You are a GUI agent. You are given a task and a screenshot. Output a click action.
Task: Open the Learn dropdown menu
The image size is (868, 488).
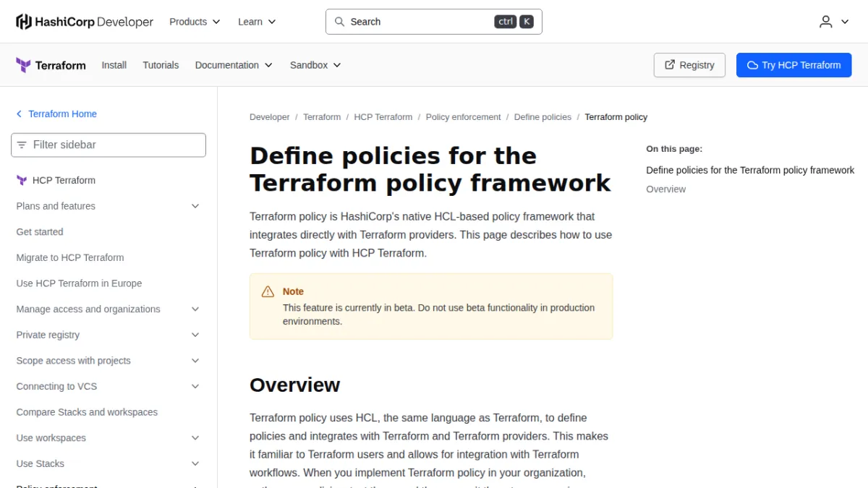(257, 22)
